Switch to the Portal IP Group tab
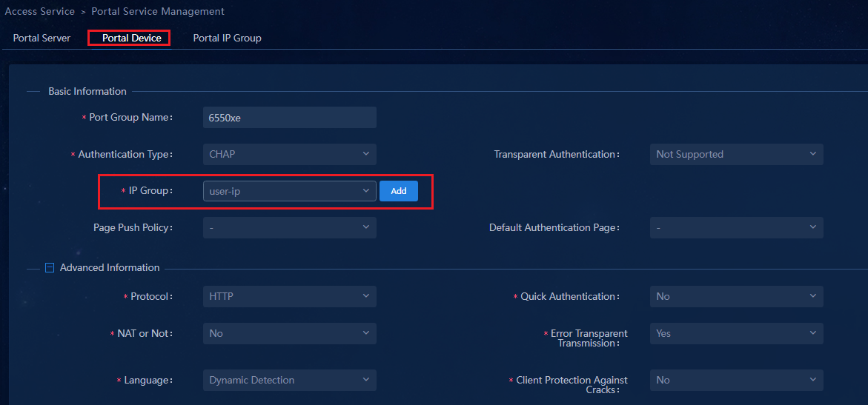 [x=227, y=39]
